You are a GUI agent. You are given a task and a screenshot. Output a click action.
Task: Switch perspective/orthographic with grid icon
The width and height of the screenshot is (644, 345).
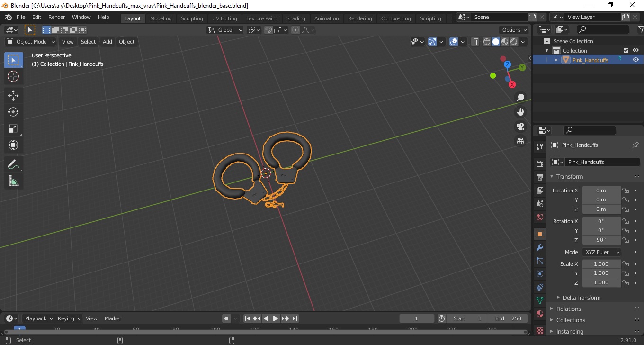tap(520, 141)
